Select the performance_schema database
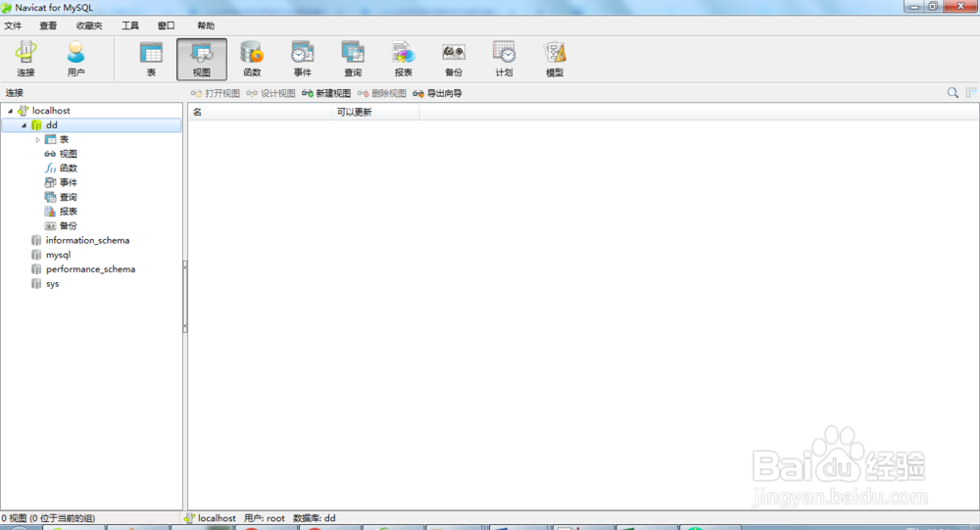This screenshot has height=530, width=980. (90, 268)
